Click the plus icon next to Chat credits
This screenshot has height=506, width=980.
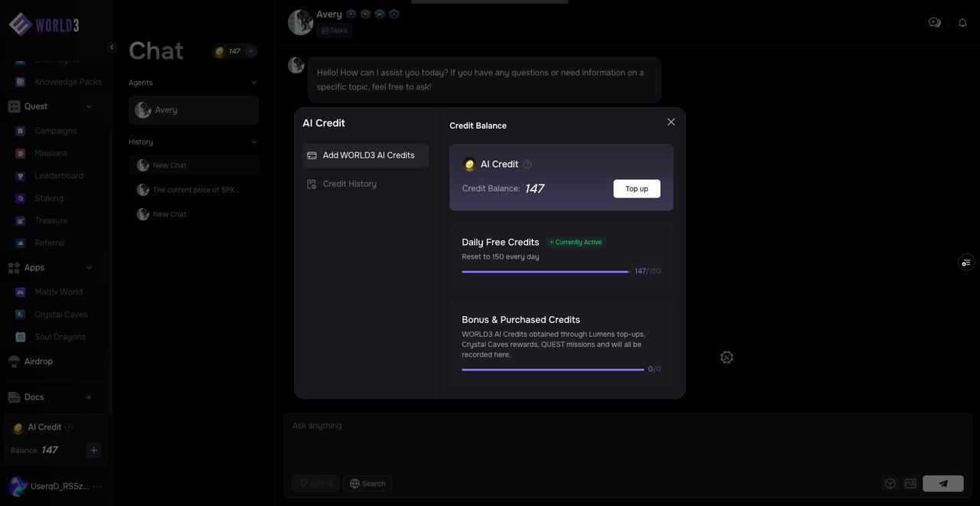[x=251, y=51]
